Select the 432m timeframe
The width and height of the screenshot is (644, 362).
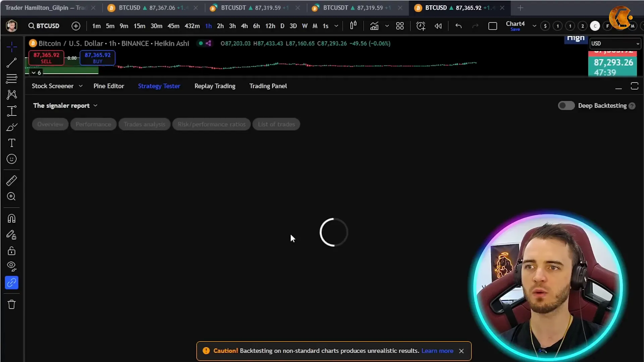point(192,26)
